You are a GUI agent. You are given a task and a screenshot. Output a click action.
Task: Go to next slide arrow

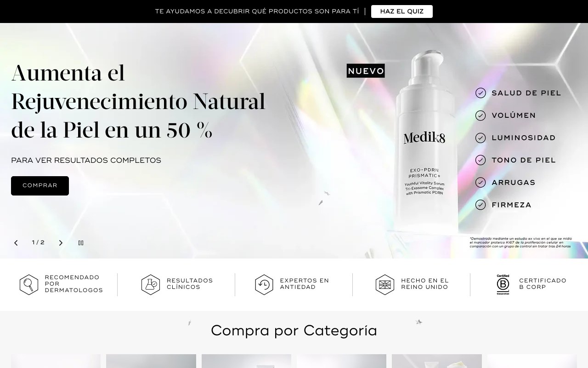60,243
